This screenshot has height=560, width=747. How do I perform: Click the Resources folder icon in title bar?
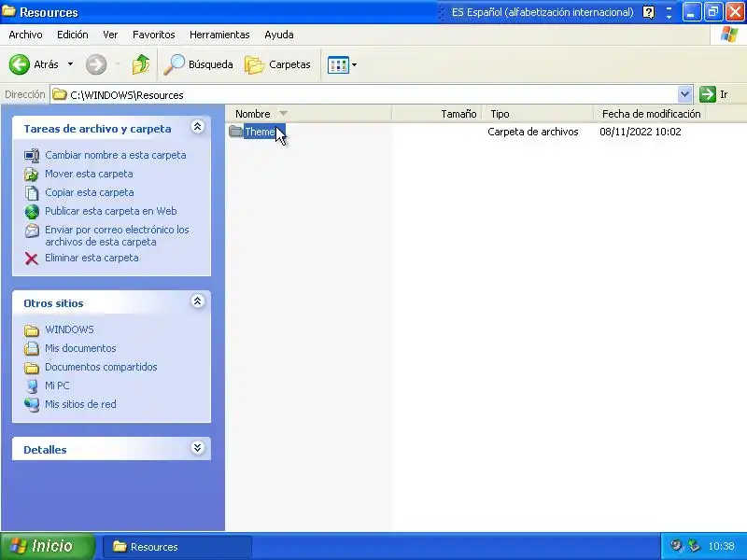[8, 11]
